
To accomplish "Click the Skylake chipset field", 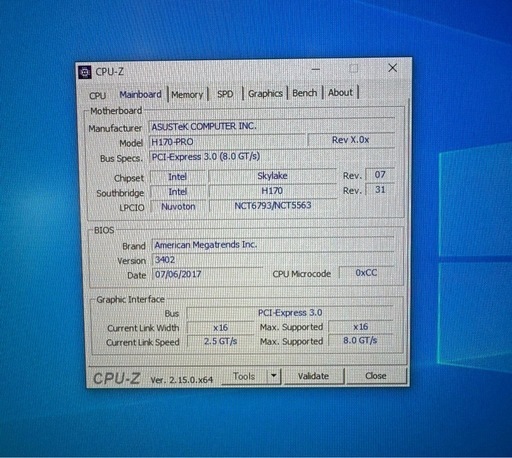I will coord(272,176).
